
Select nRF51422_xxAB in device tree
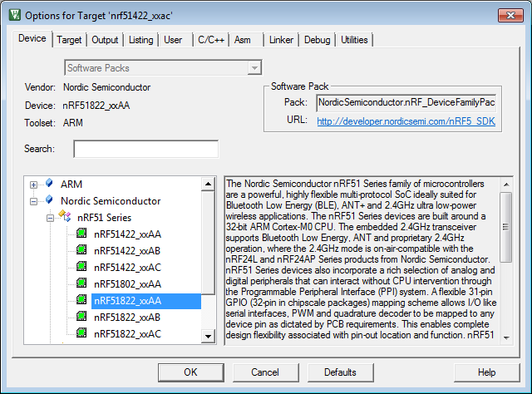[x=127, y=251]
